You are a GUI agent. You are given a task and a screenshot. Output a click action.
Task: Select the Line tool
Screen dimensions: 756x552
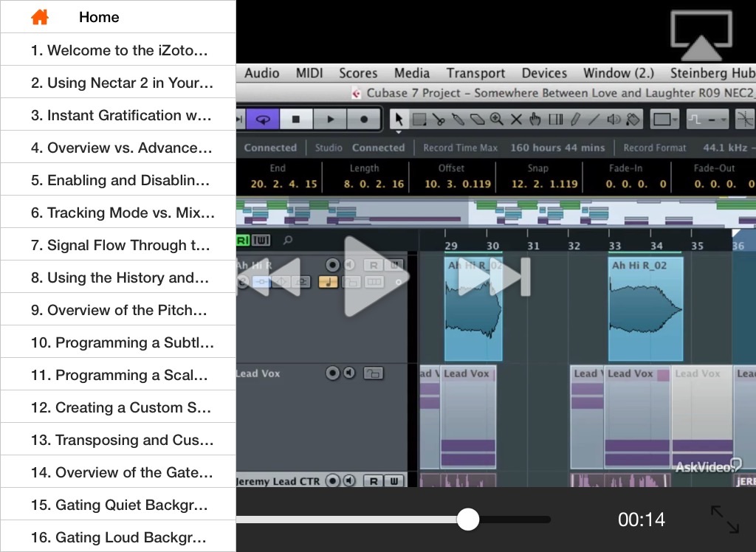click(594, 119)
